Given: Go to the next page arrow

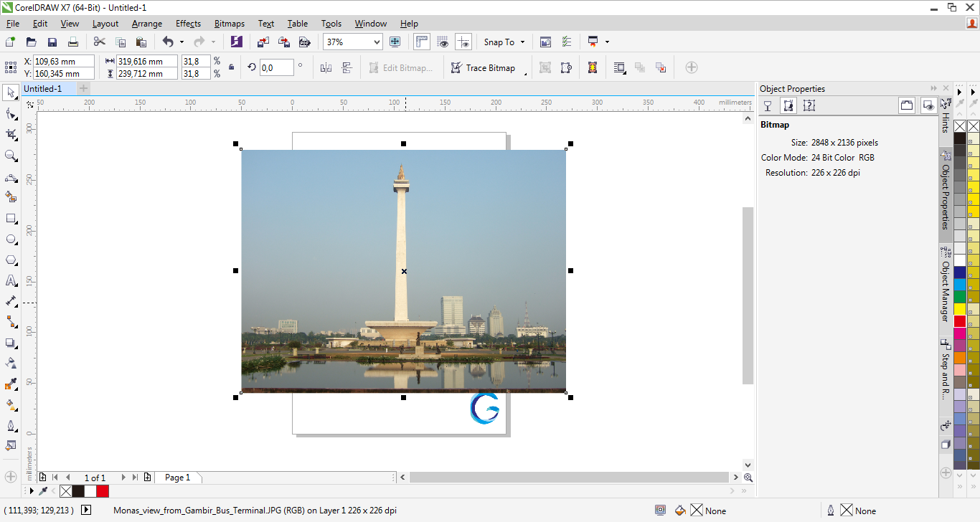Looking at the screenshot, I should 123,478.
